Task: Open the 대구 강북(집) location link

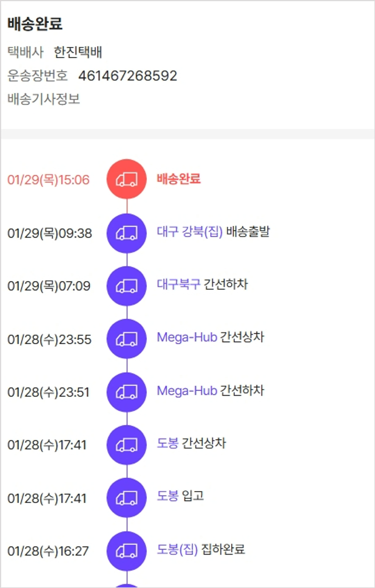Action: (189, 232)
